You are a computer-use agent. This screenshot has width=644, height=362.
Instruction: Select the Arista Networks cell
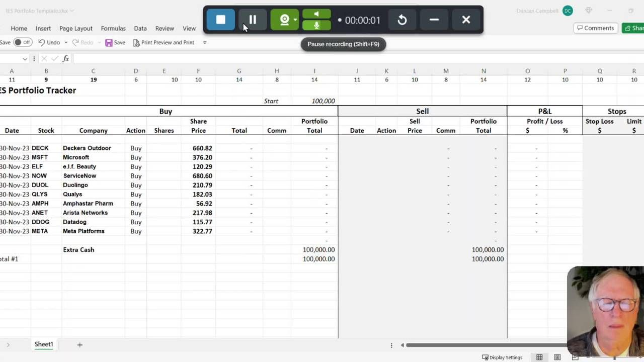[x=93, y=213]
